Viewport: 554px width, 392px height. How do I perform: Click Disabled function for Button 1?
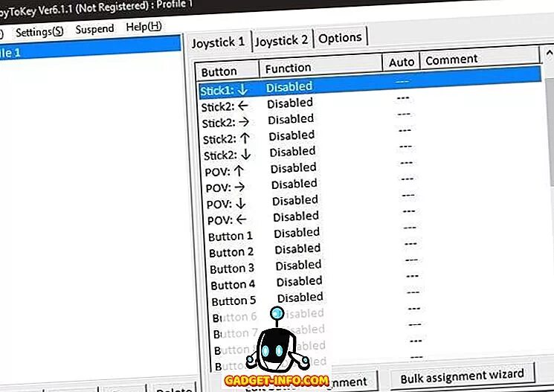click(x=297, y=233)
